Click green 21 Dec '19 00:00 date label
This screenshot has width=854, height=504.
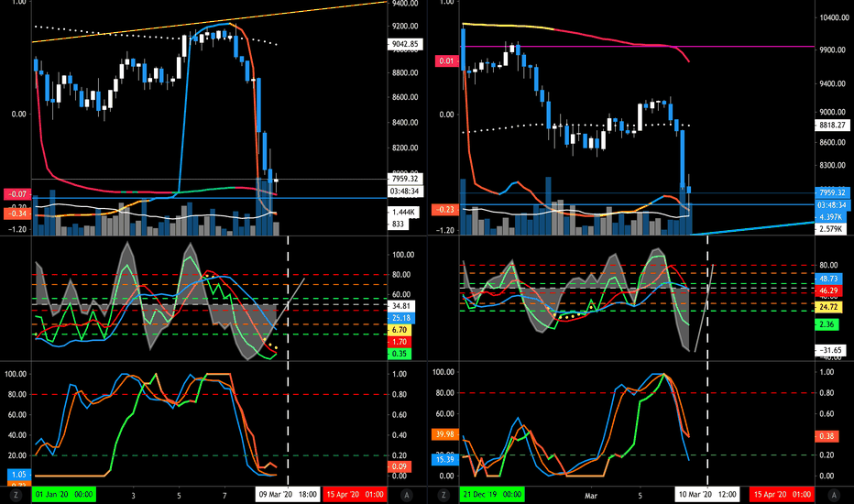(492, 495)
